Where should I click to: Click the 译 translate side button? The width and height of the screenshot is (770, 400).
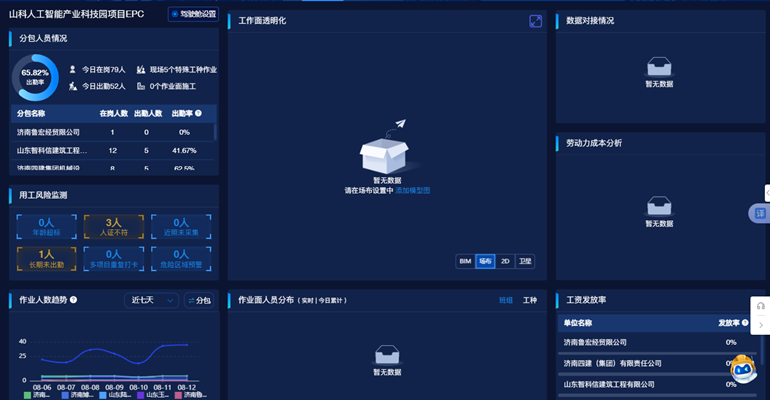point(759,213)
